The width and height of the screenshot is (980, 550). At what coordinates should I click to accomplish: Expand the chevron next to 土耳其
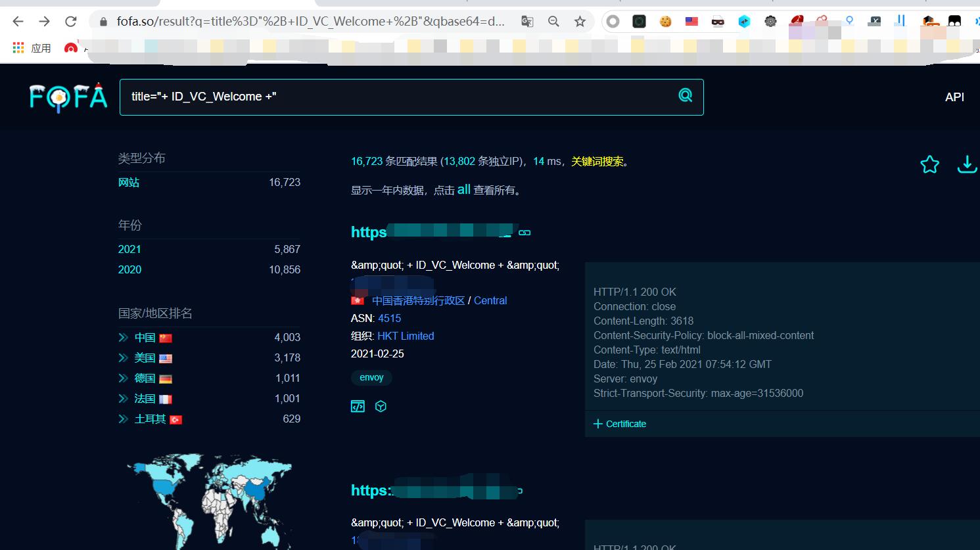tap(123, 419)
